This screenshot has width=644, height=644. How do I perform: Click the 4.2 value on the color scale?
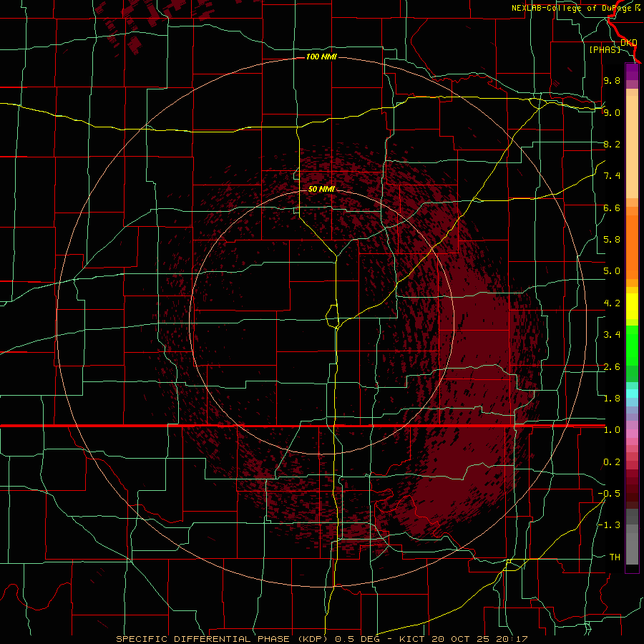[612, 303]
